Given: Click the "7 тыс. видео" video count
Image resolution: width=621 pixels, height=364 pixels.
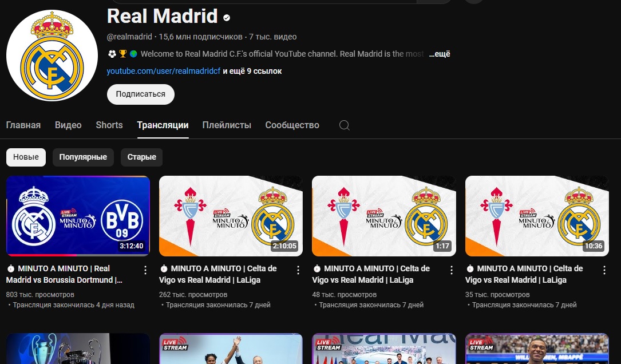Looking at the screenshot, I should tap(273, 37).
